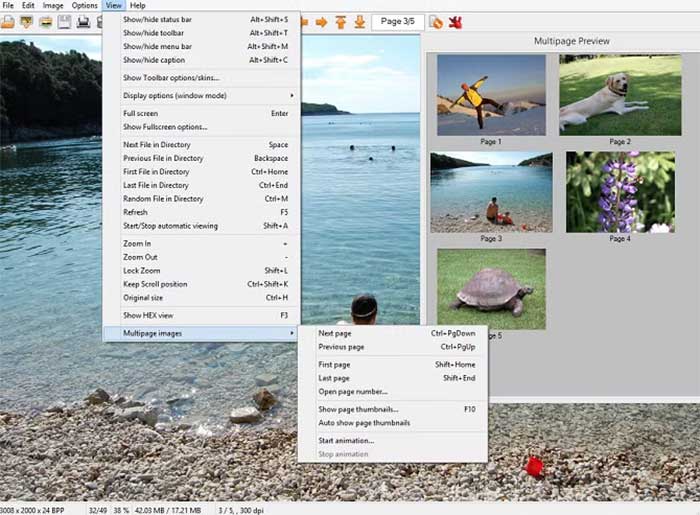
Task: Select the Page 4 flower thumbnail
Action: [619, 192]
